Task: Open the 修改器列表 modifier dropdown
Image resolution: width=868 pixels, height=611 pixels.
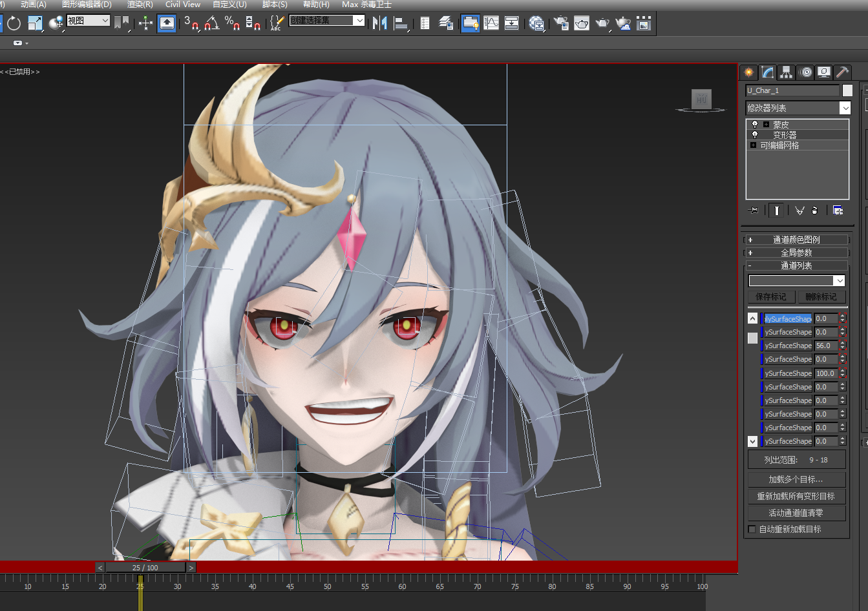Action: pyautogui.click(x=798, y=108)
